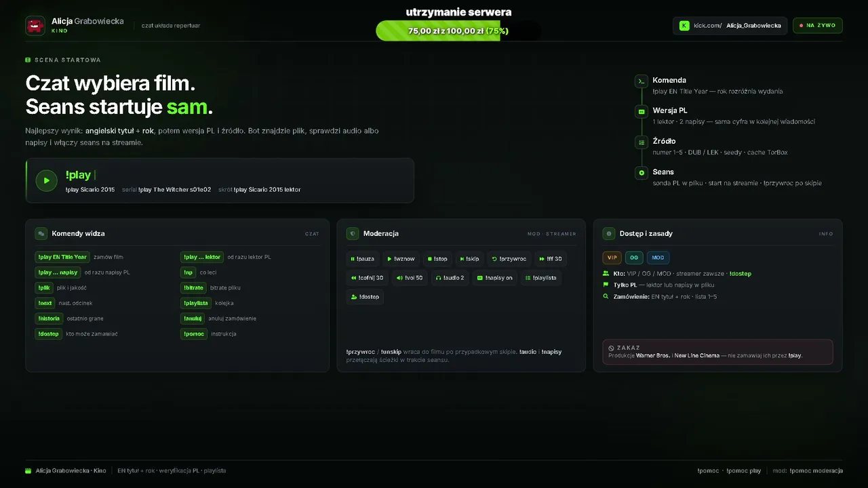This screenshot has width=868, height=488.
Task: Click the Seans play step icon
Action: click(x=641, y=173)
